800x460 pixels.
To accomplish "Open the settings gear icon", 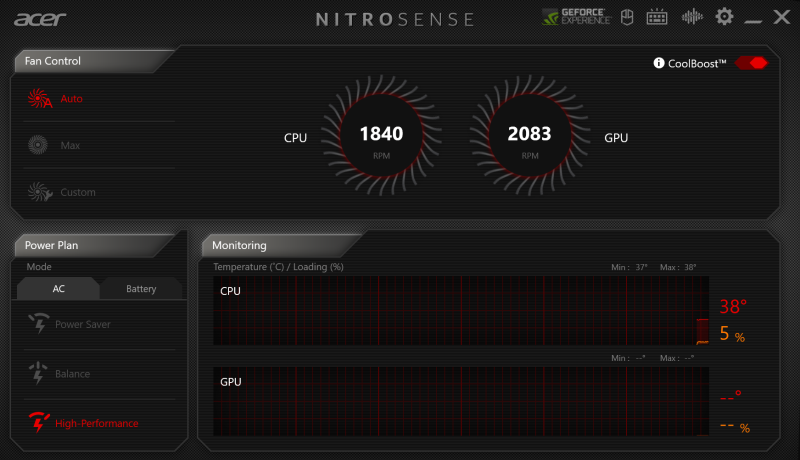I will 724,17.
